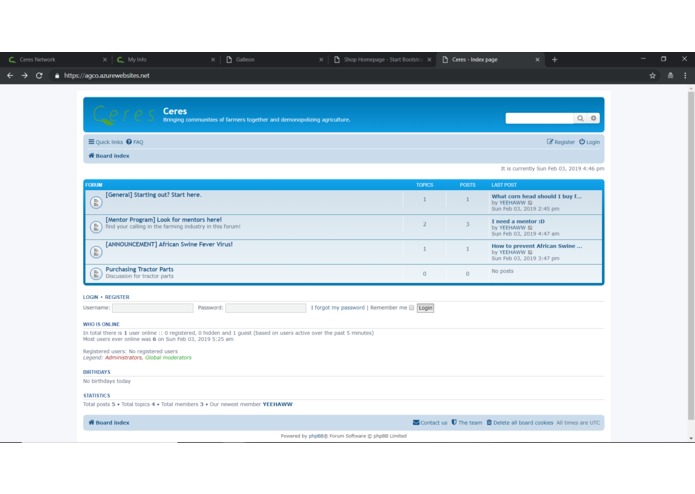
Task: Click I forgot my password link
Action: pyautogui.click(x=338, y=307)
